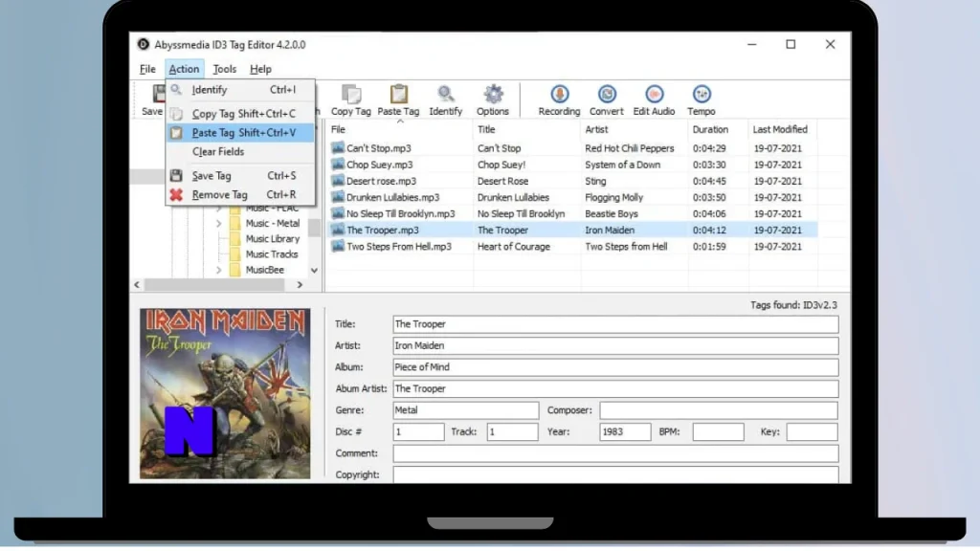Choose Copy Tag from the Action menu
Viewport: 980px width, 551px height.
click(240, 114)
